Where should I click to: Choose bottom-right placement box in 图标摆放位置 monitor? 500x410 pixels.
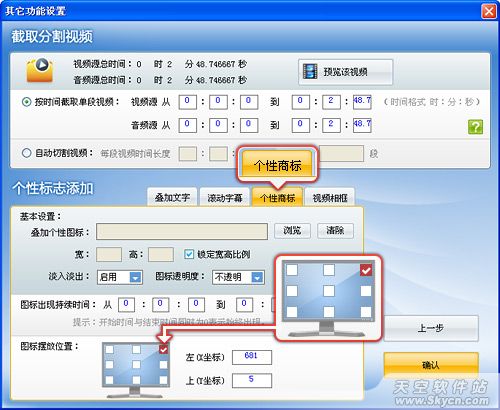pyautogui.click(x=163, y=380)
